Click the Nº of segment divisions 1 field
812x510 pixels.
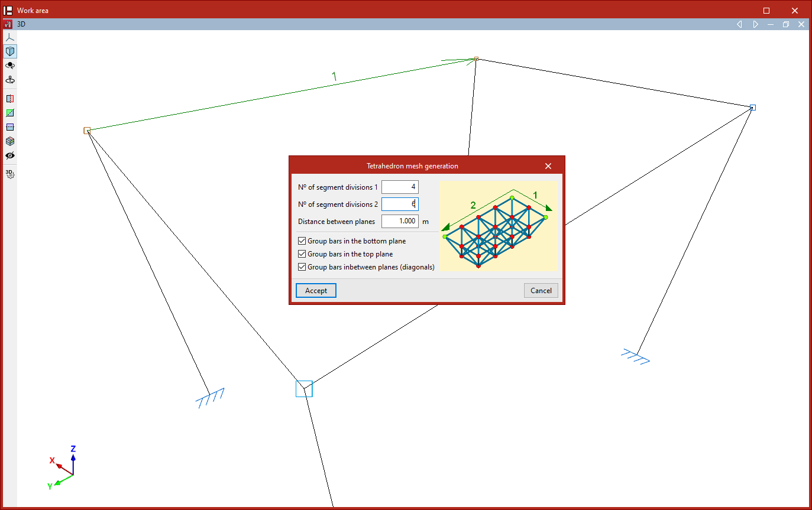(400, 187)
